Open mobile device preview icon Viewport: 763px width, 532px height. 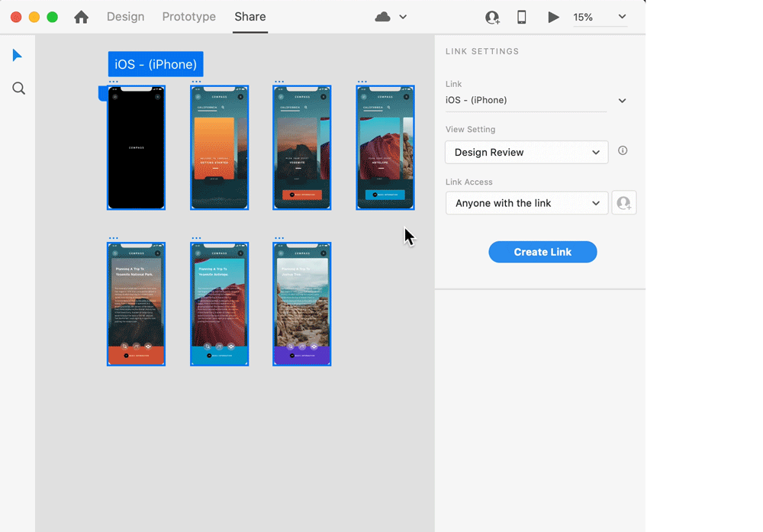click(522, 17)
